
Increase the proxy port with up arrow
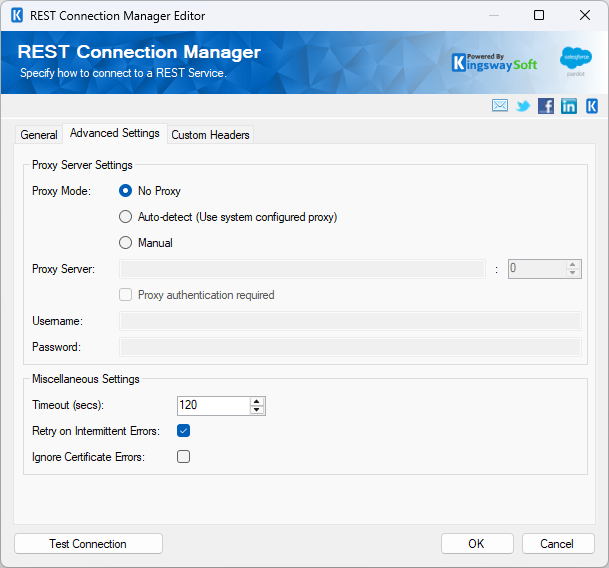click(572, 265)
